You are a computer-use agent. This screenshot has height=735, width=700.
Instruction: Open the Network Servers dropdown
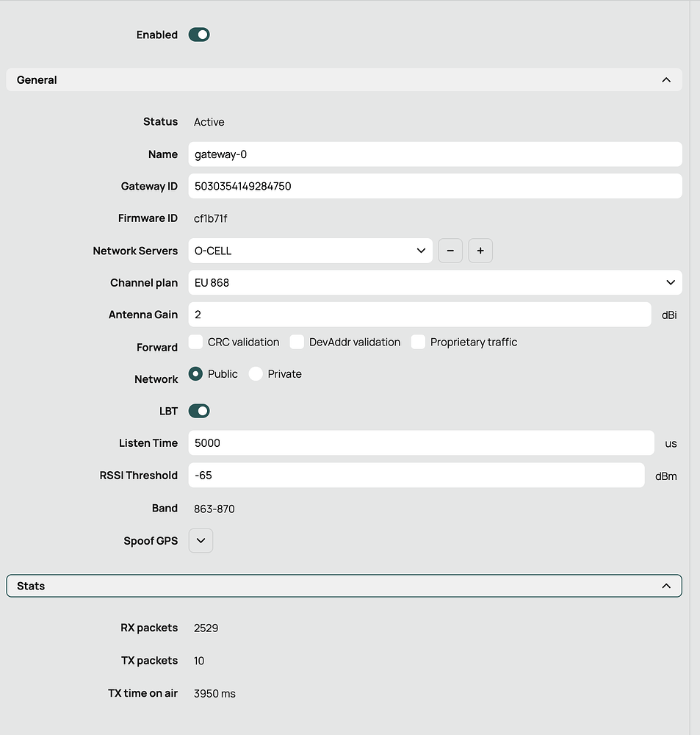point(310,251)
